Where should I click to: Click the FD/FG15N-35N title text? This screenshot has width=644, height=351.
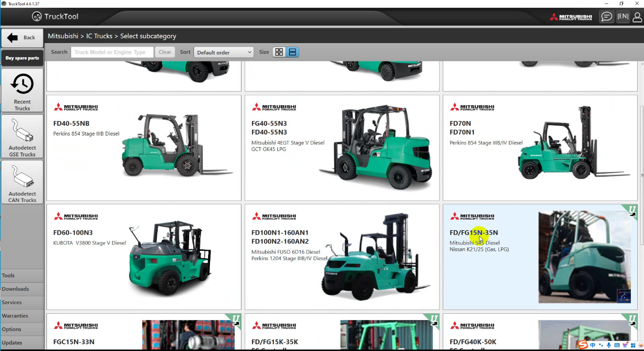[474, 232]
